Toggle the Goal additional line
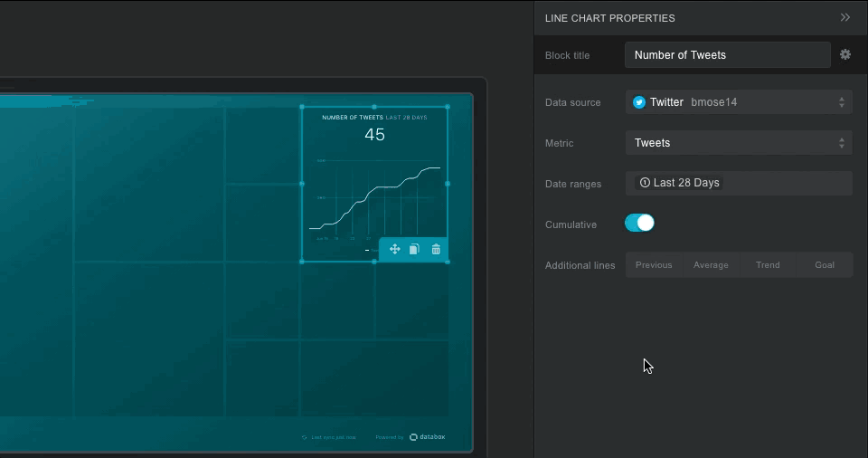Screen dimensions: 868x458 click(x=825, y=265)
